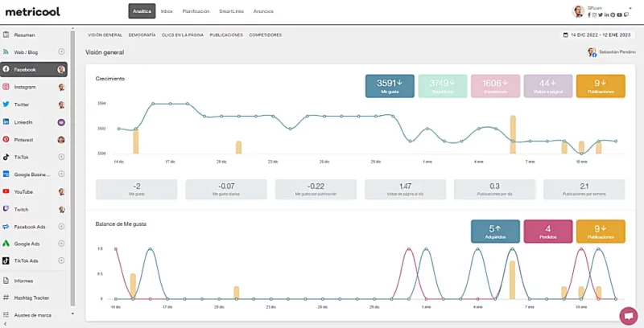The width and height of the screenshot is (644, 328).
Task: Click the 1.47 Vistas de página stat
Action: (406, 190)
